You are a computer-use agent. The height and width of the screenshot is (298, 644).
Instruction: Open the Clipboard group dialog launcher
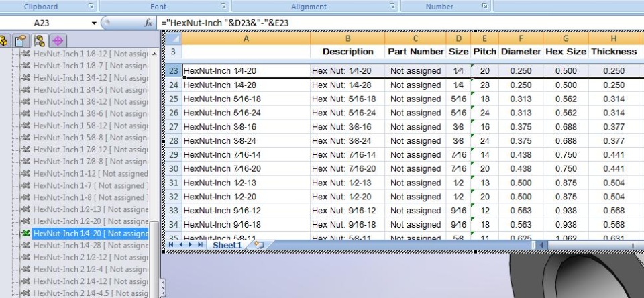pyautogui.click(x=91, y=6)
